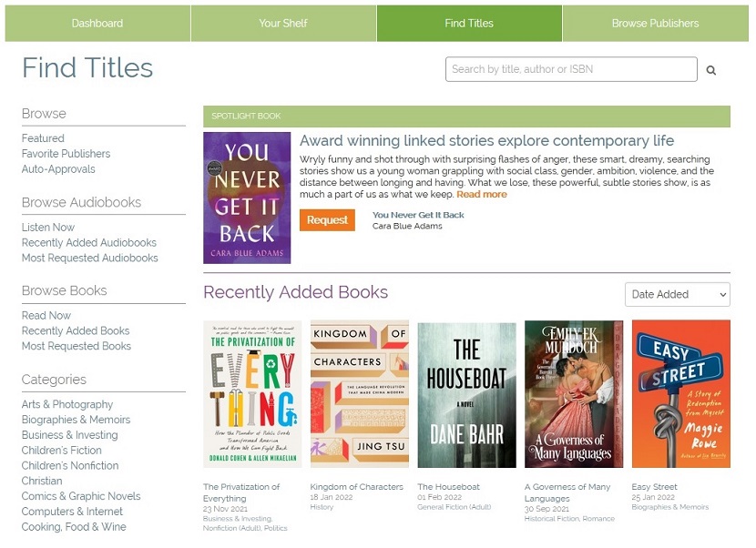Select the Arts & Photography category
The width and height of the screenshot is (756, 548).
point(67,404)
